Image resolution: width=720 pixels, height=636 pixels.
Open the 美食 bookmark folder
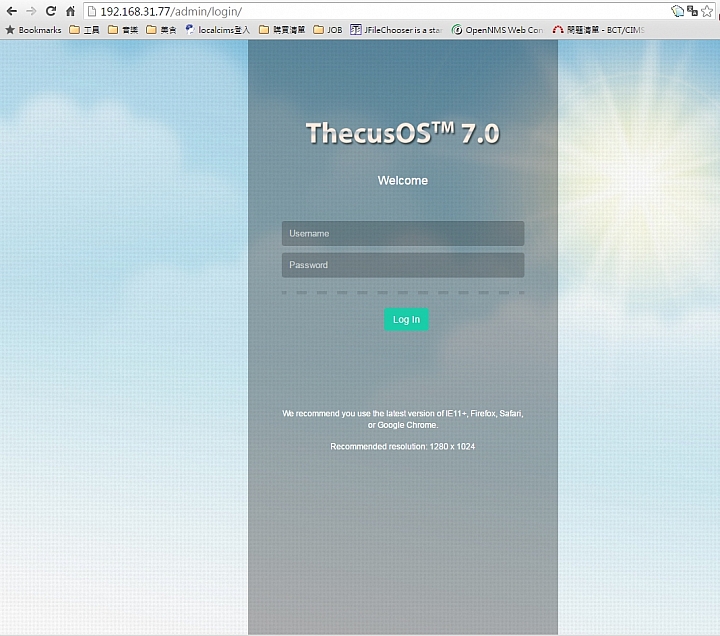161,30
